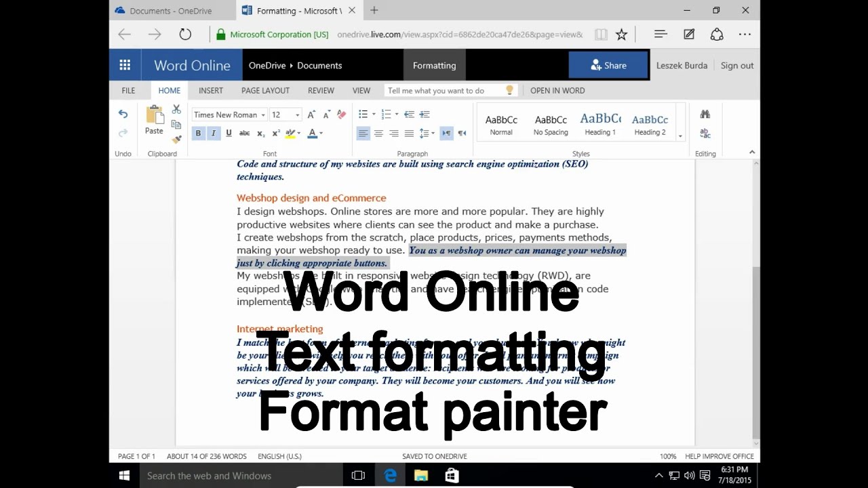Open the Office app launcher grid
868x488 pixels.
click(x=125, y=65)
